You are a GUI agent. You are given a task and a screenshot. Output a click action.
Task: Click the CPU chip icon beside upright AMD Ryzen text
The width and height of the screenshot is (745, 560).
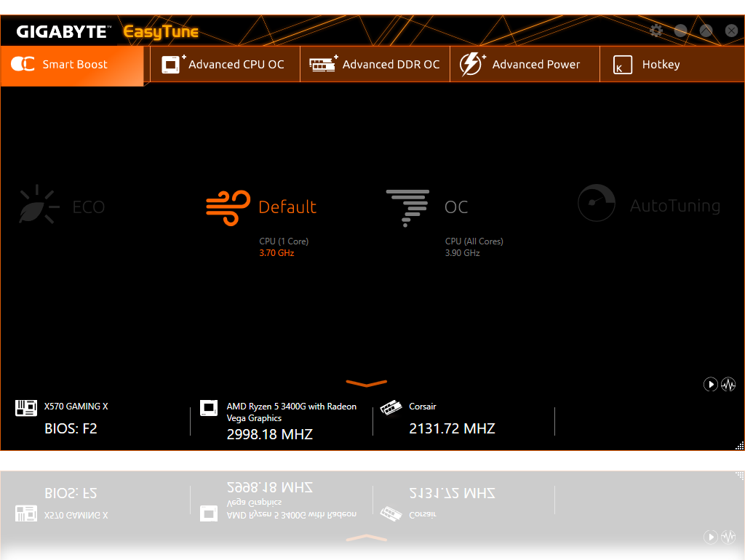click(209, 408)
